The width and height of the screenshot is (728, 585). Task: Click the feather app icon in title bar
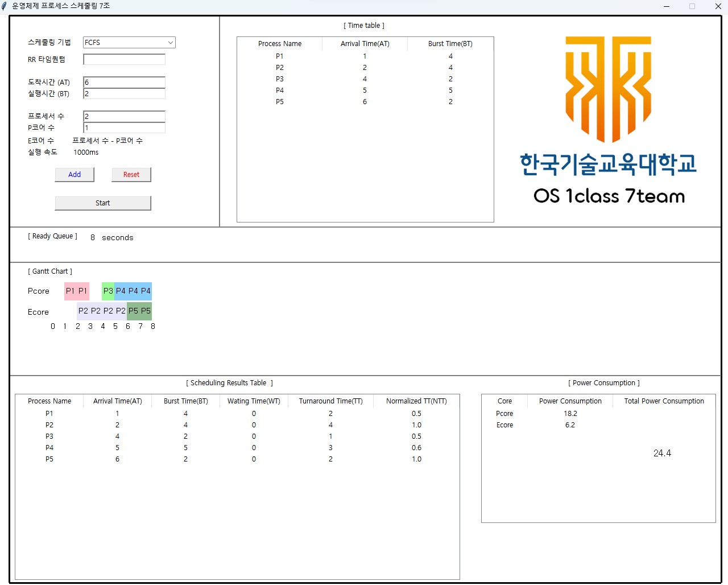point(5,6)
